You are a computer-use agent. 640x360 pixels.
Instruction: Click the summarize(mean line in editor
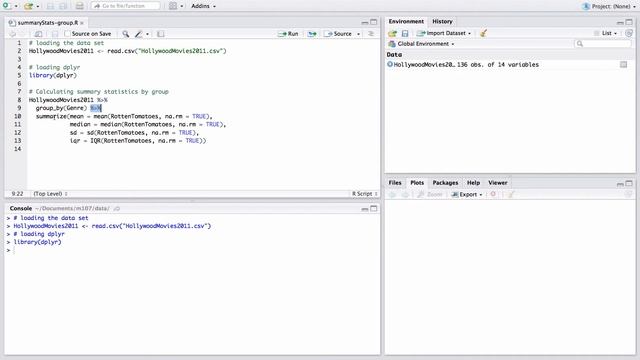[x=124, y=116]
